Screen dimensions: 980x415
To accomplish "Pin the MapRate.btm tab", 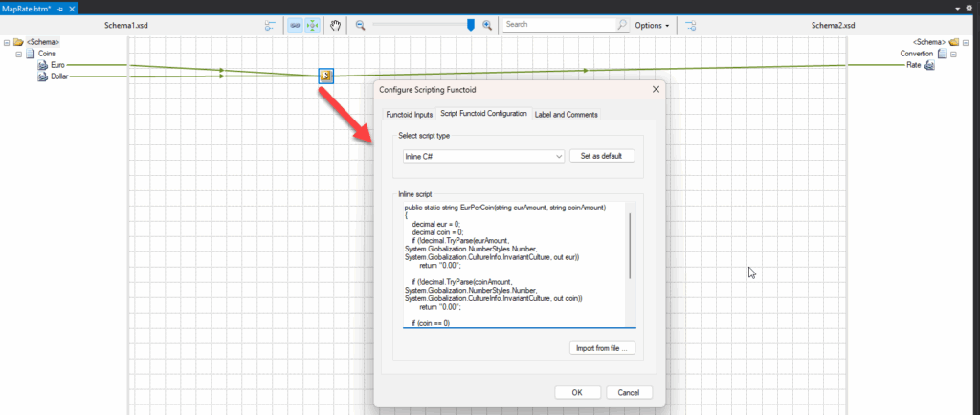I will (x=59, y=8).
